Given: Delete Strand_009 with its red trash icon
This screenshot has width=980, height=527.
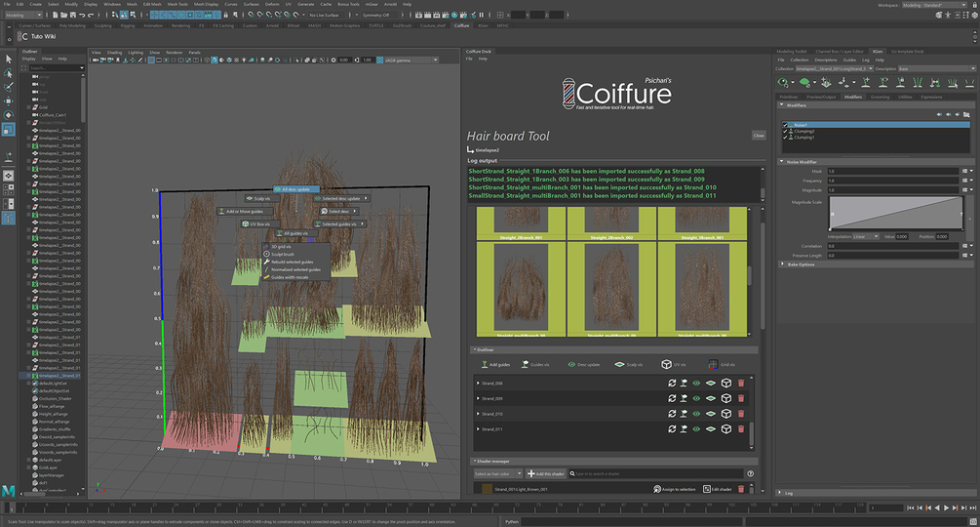Looking at the screenshot, I should coord(741,398).
